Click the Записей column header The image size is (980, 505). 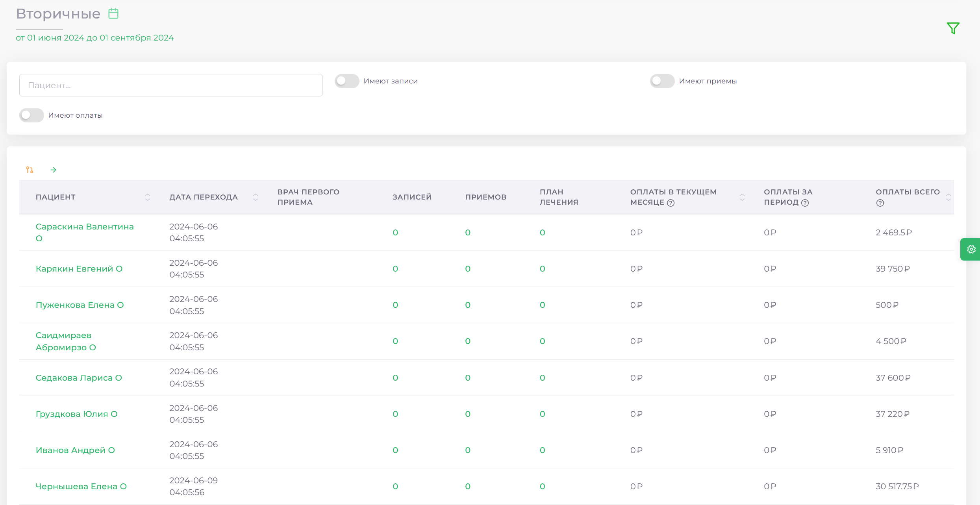point(412,197)
